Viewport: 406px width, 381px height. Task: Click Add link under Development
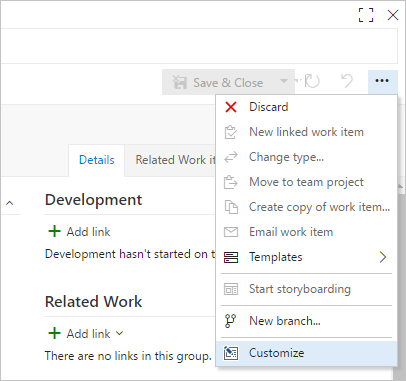88,232
